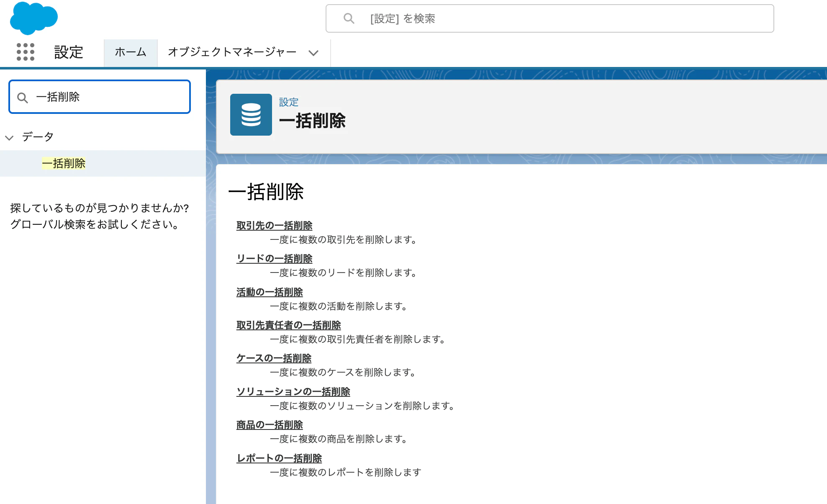
Task: Select 設定 in the navigation bar
Action: point(68,52)
